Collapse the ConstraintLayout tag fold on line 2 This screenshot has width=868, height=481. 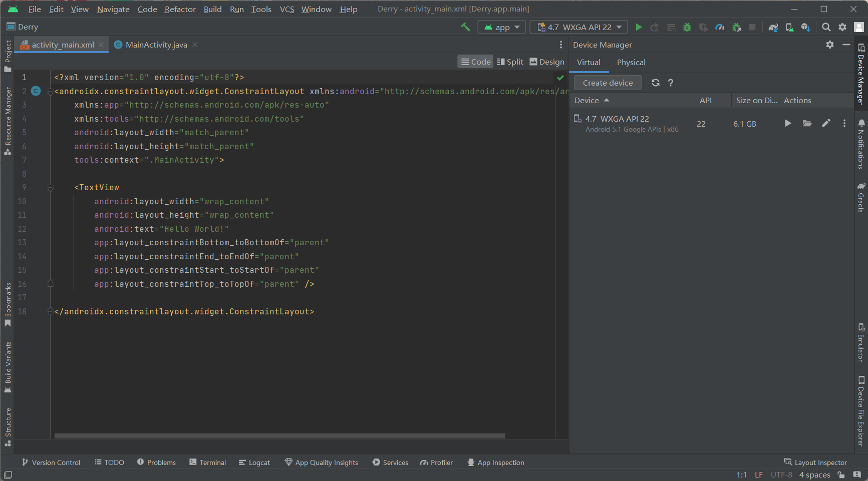[x=50, y=92]
